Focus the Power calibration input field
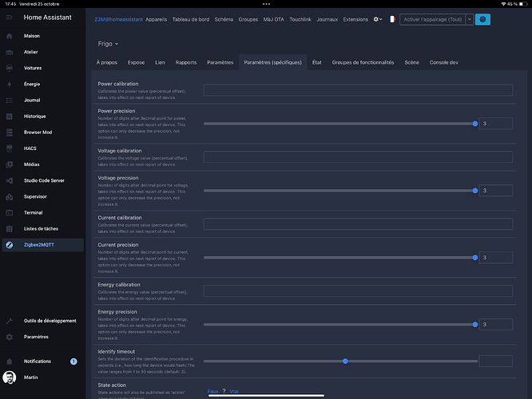Image resolution: width=532 pixels, height=399 pixels. (x=358, y=90)
